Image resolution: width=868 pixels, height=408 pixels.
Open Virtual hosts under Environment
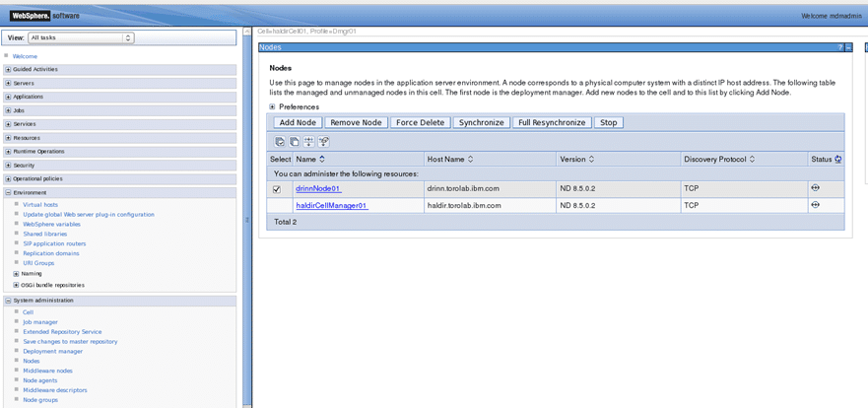point(40,205)
